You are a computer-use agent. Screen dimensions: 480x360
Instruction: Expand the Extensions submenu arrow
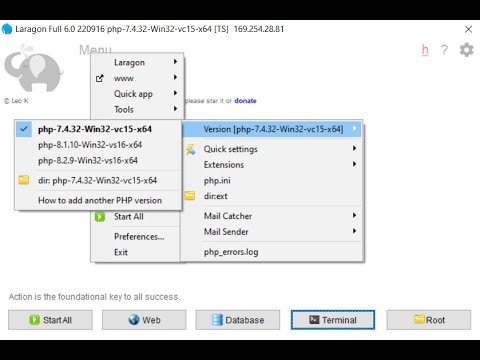tap(354, 164)
